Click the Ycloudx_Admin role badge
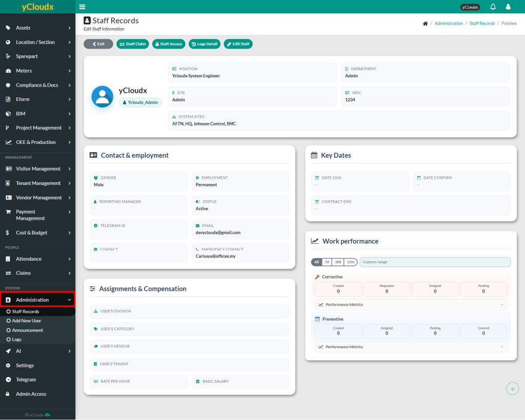525x420 pixels. (140, 102)
